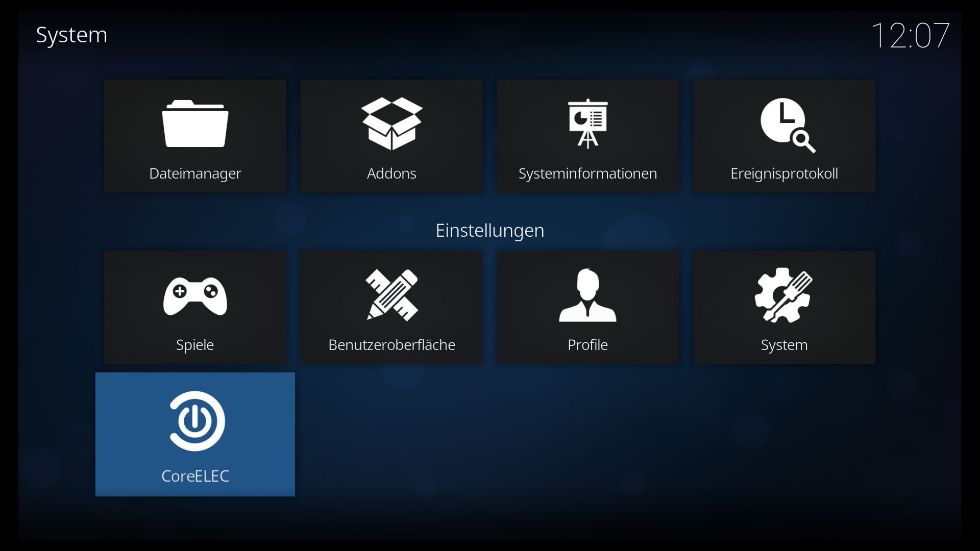Image resolution: width=980 pixels, height=551 pixels.
Task: Click the highlighted CoreELEC label
Action: (195, 476)
